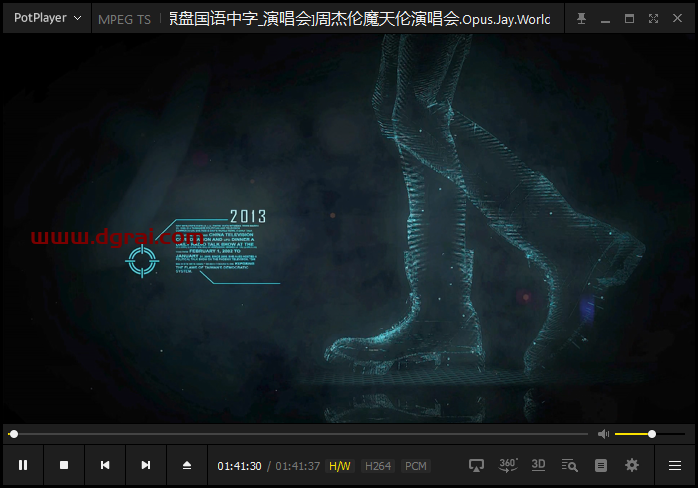Maximize the PotPlayer window
Viewport: 698px width, 488px height.
tap(629, 18)
